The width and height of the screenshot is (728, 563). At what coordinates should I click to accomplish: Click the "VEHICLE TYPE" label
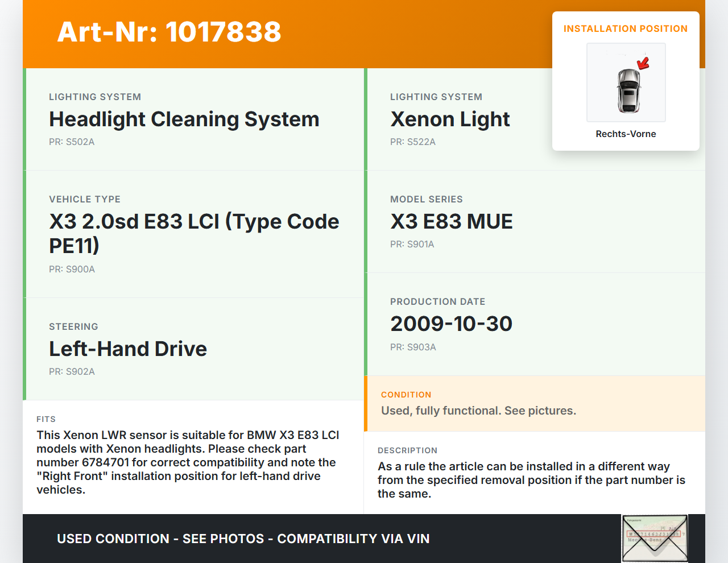85,199
